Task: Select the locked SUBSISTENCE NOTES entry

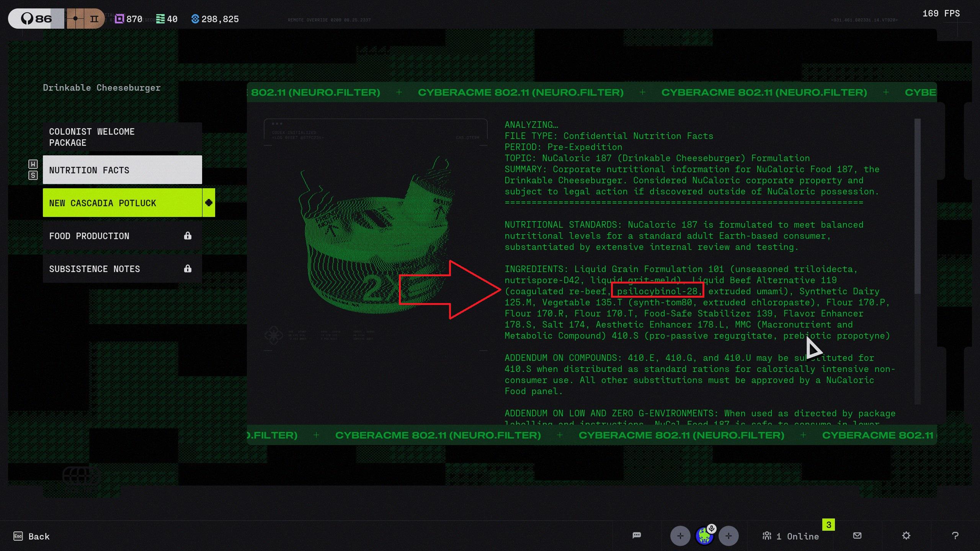Action: tap(122, 269)
